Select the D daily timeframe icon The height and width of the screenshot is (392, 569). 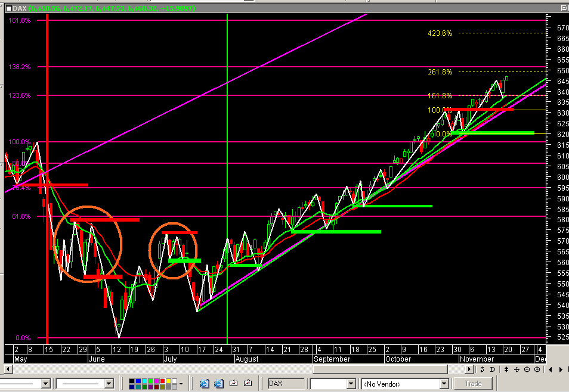493,369
